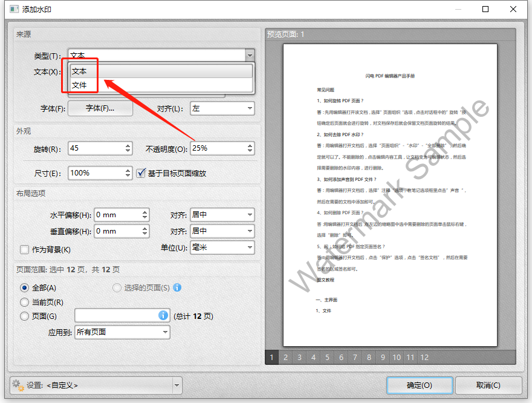Screen dimensions: 532x403
Task: Open the 设置 <自定义> presets dropdown
Action: pyautogui.click(x=96, y=385)
